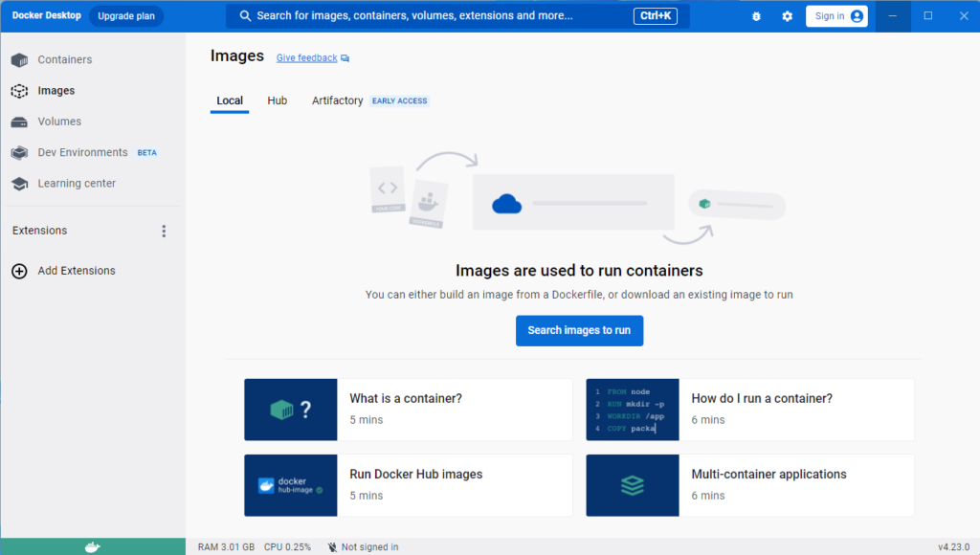Click the Volumes drive icon in sidebar
The image size is (980, 555).
coord(19,122)
